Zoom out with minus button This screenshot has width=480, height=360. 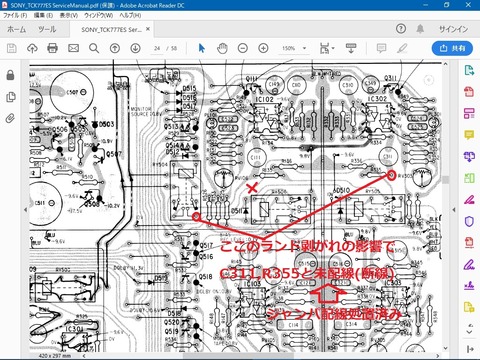[243, 49]
